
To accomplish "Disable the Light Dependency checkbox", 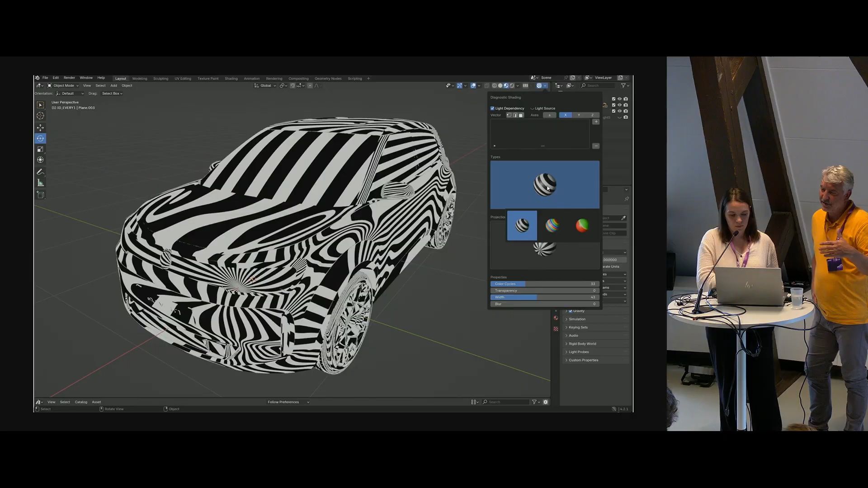I will [492, 108].
